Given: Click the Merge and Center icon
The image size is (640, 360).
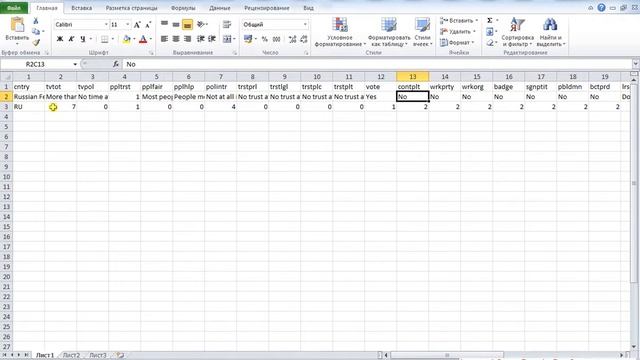Looking at the screenshot, I should click(x=227, y=39).
